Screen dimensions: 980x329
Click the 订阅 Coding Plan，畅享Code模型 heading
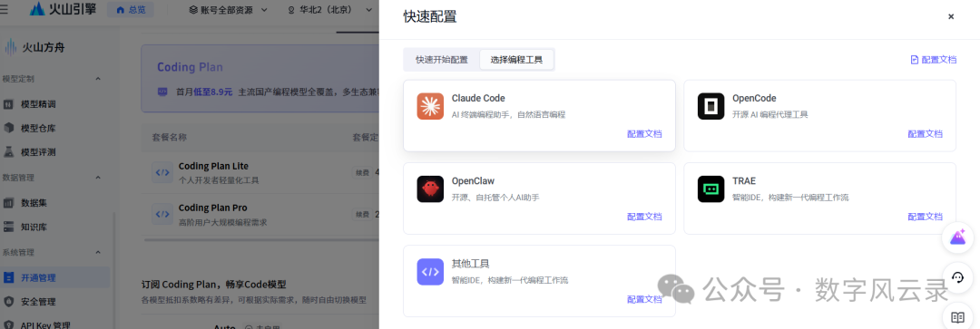coord(214,284)
